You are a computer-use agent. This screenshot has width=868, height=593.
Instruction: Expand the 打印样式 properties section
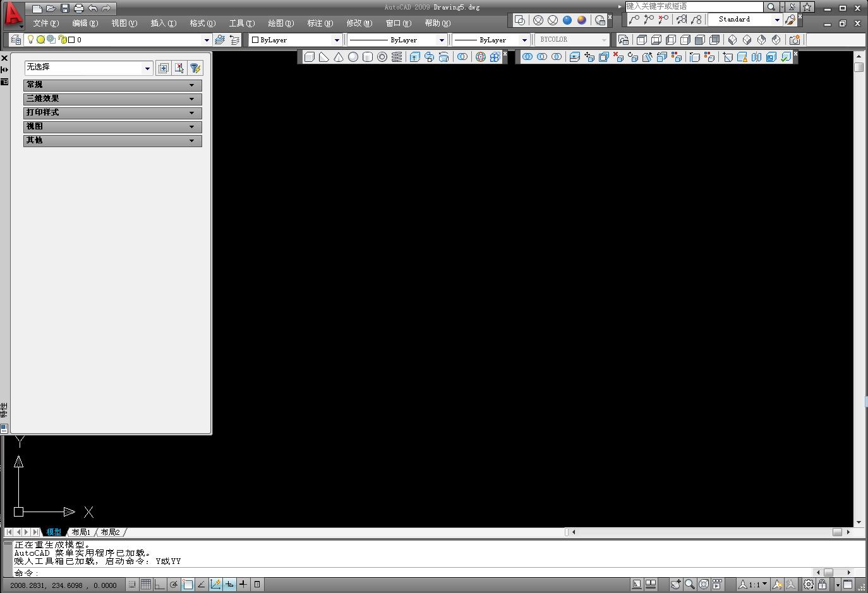click(x=113, y=113)
